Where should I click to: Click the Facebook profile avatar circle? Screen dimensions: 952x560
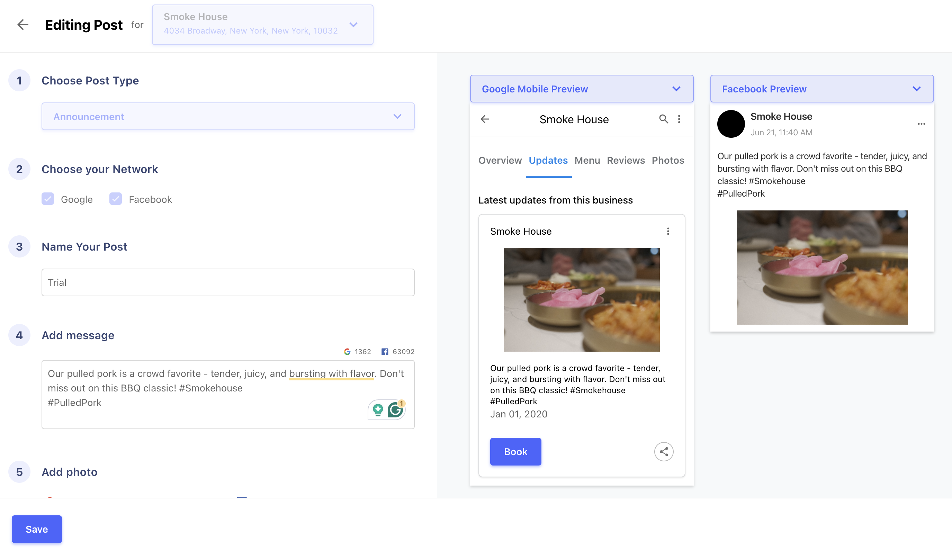pos(731,124)
